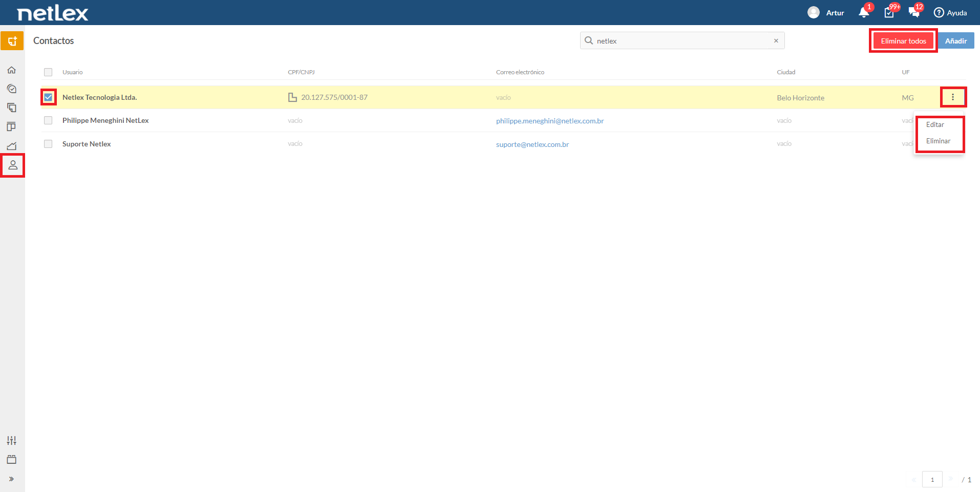Click the document icon beside 20.127.575/0001-87
This screenshot has height=492, width=980.
292,97
